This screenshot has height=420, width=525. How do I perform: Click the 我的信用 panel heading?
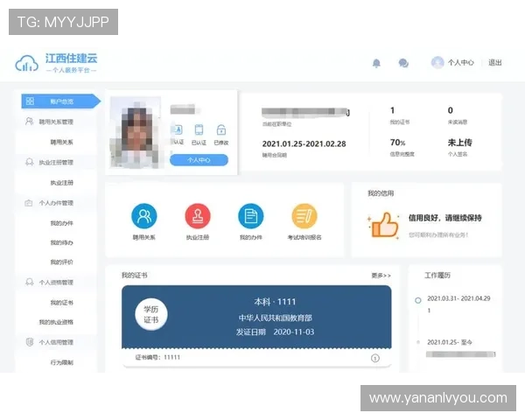[381, 193]
